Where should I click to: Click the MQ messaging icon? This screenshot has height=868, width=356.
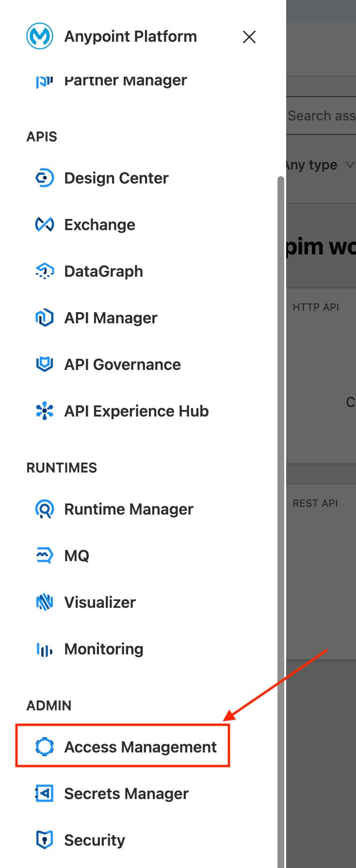click(x=45, y=555)
